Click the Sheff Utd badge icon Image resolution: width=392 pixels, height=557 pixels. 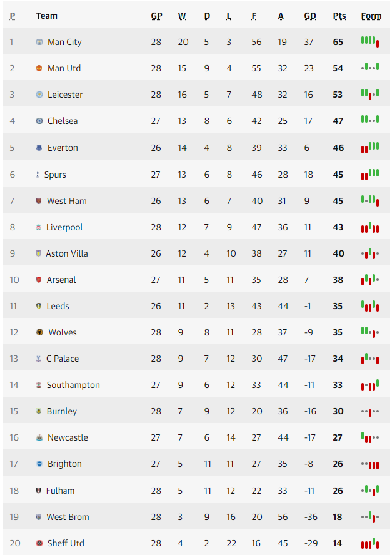(39, 543)
